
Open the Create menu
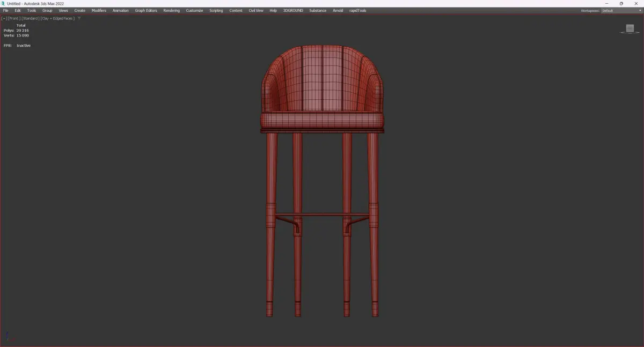tap(80, 10)
